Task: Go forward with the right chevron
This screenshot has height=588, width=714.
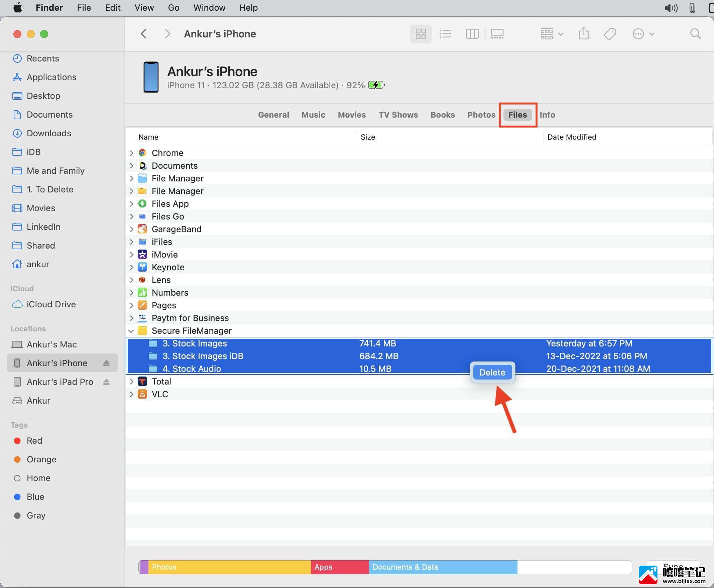Action: 167,34
